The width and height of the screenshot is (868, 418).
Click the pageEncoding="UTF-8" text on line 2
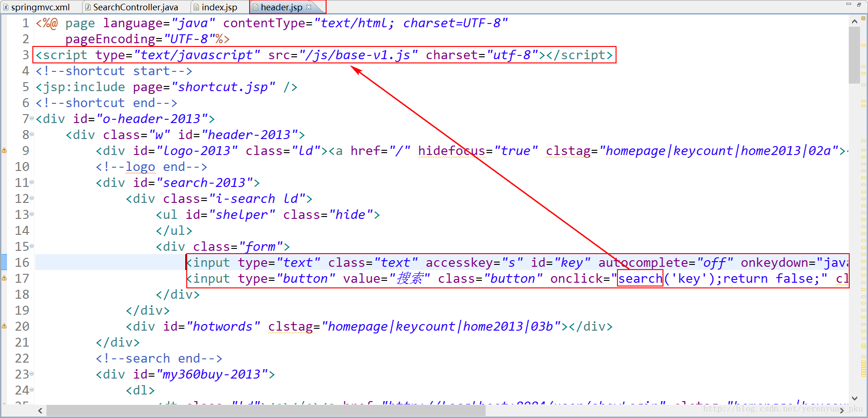click(x=141, y=39)
